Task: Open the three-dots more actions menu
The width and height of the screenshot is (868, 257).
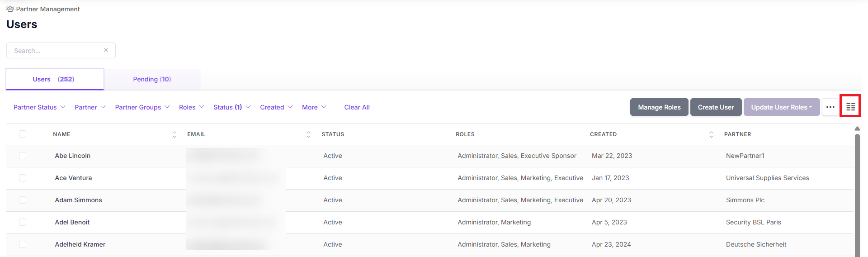Action: click(830, 107)
